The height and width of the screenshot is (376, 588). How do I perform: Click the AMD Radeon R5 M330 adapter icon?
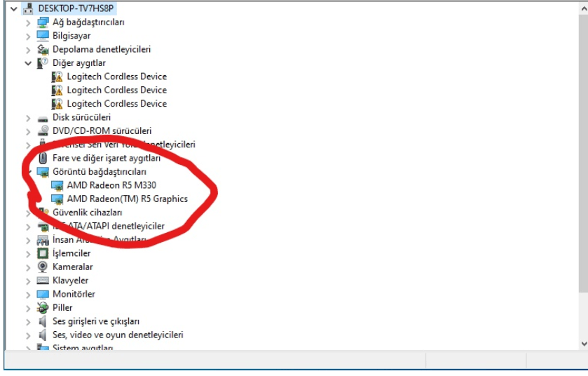pyautogui.click(x=57, y=185)
